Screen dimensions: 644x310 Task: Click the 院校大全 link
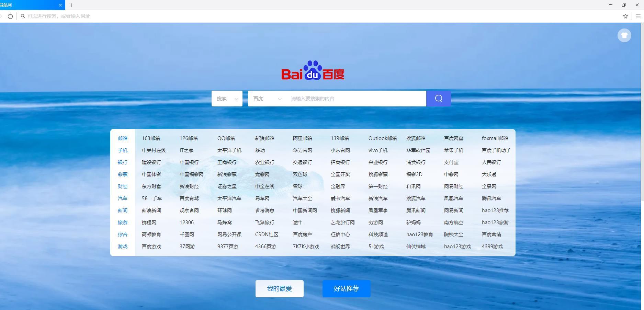click(x=454, y=234)
